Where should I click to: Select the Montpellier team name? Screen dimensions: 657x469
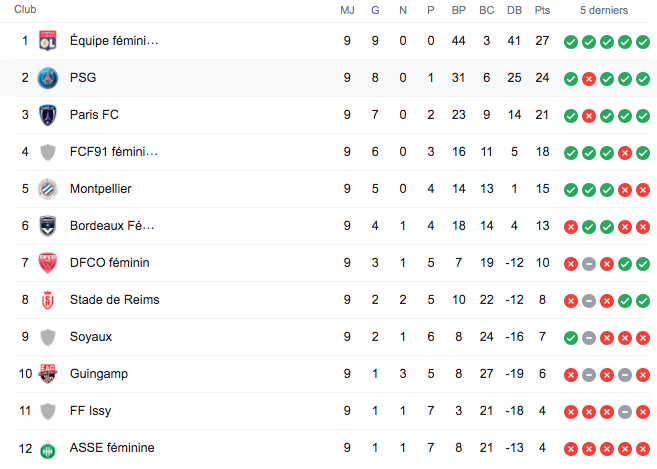(x=101, y=189)
